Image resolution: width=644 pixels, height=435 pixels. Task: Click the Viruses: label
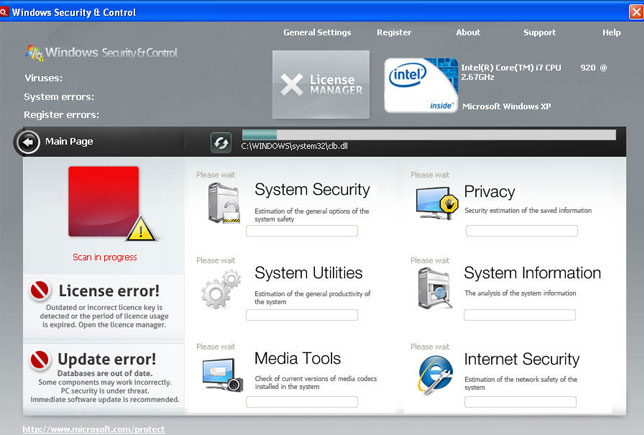[44, 78]
